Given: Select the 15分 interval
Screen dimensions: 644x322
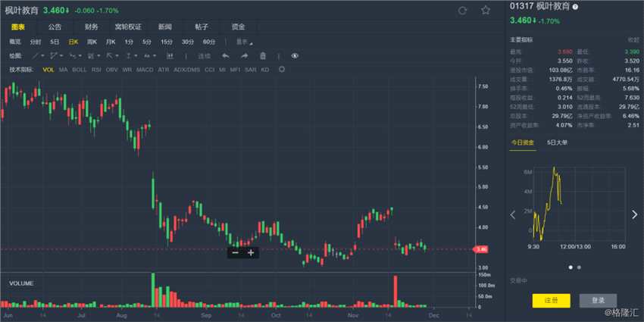Looking at the screenshot, I should 167,42.
